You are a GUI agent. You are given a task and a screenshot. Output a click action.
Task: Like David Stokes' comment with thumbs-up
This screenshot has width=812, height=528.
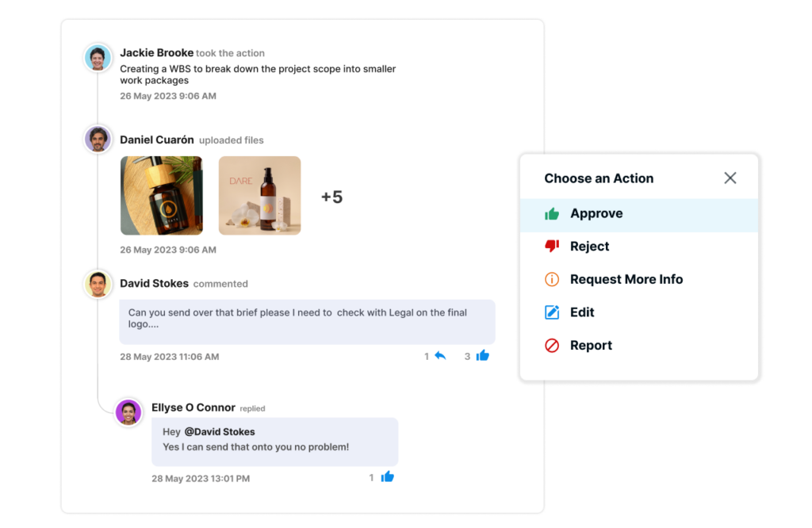482,356
